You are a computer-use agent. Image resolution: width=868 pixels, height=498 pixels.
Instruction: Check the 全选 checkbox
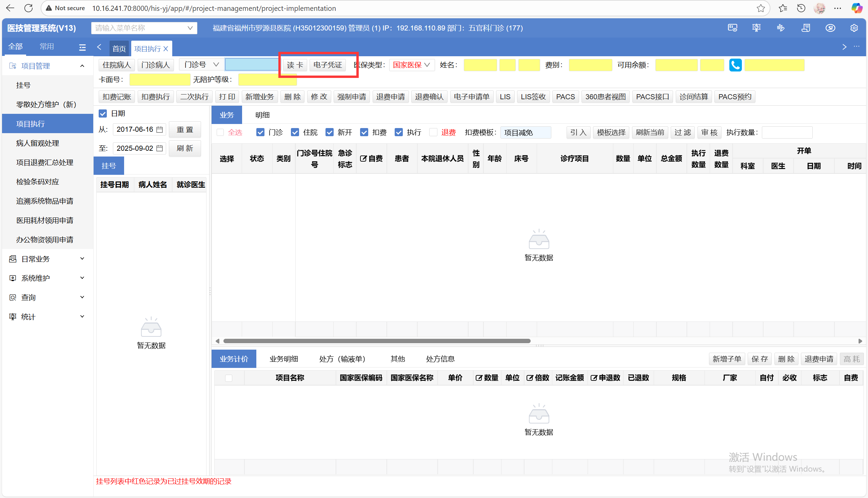[x=220, y=132]
